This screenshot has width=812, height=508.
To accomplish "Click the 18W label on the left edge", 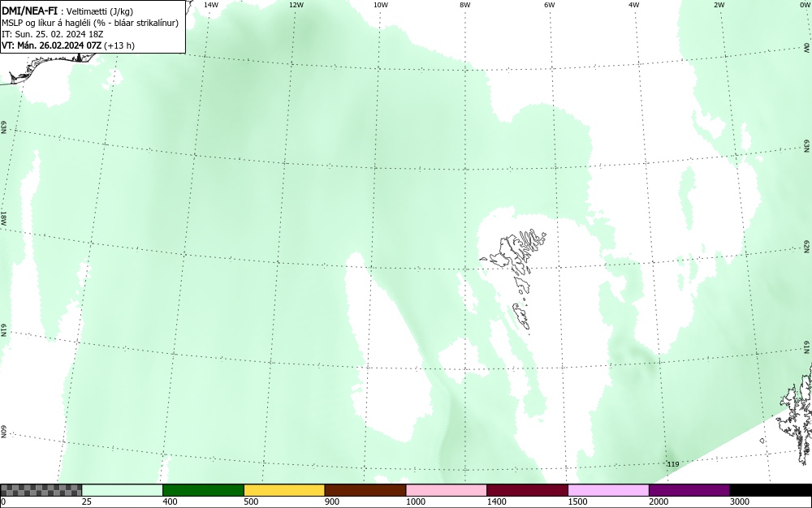I will point(3,217).
